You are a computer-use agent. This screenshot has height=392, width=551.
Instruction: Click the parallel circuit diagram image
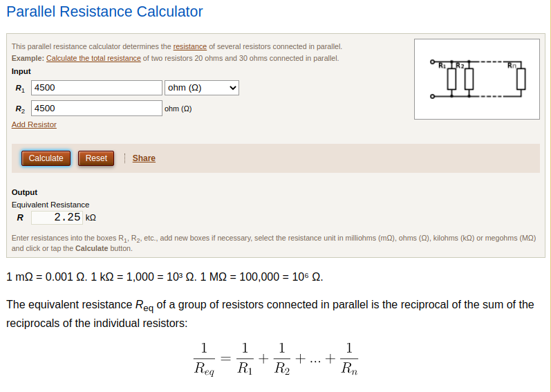[x=477, y=80]
